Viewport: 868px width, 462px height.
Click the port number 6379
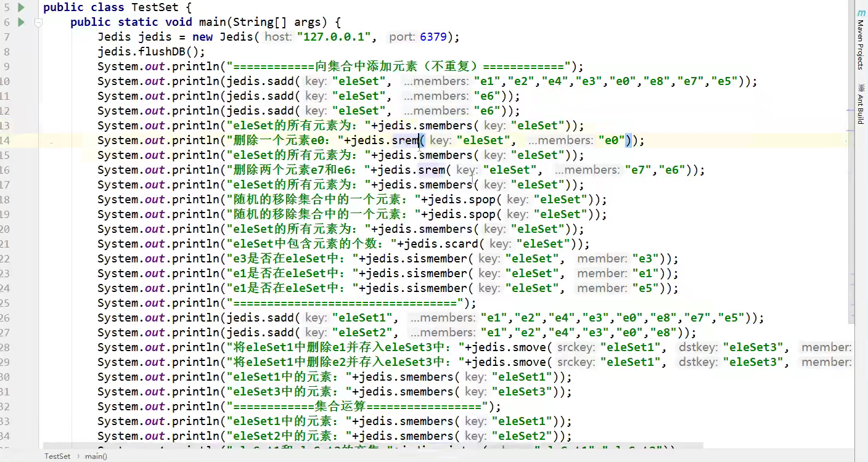tap(433, 37)
